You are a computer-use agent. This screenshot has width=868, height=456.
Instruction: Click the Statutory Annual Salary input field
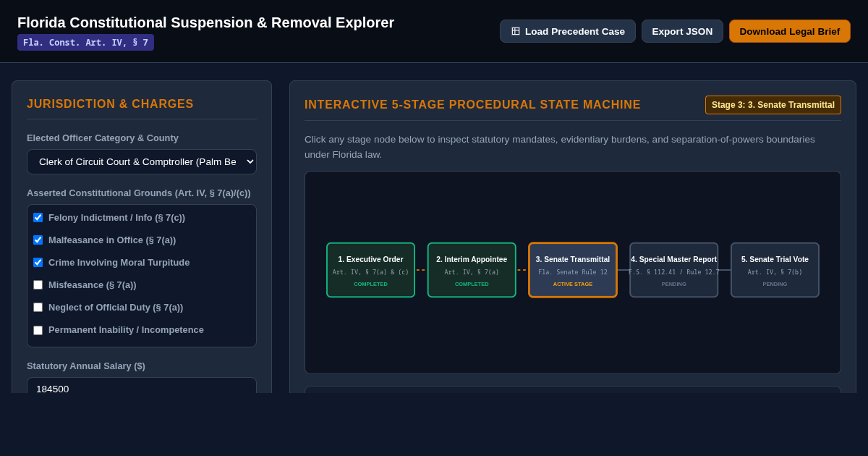pyautogui.click(x=142, y=386)
